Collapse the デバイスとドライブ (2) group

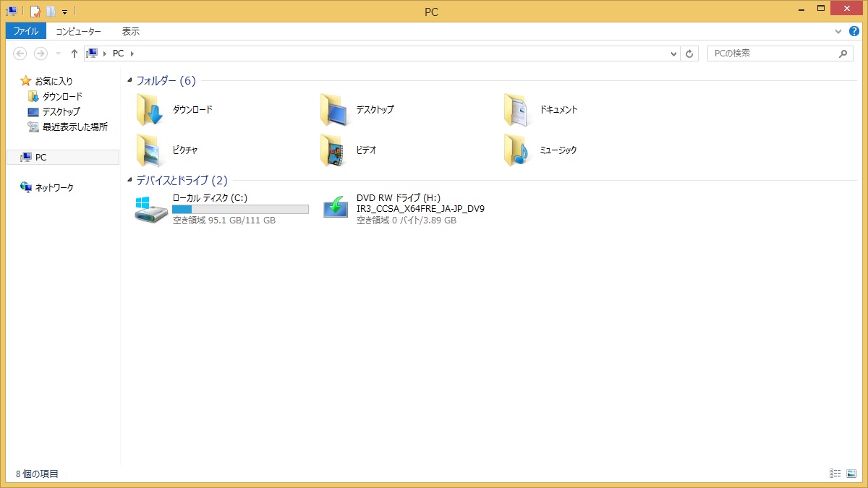tap(129, 181)
